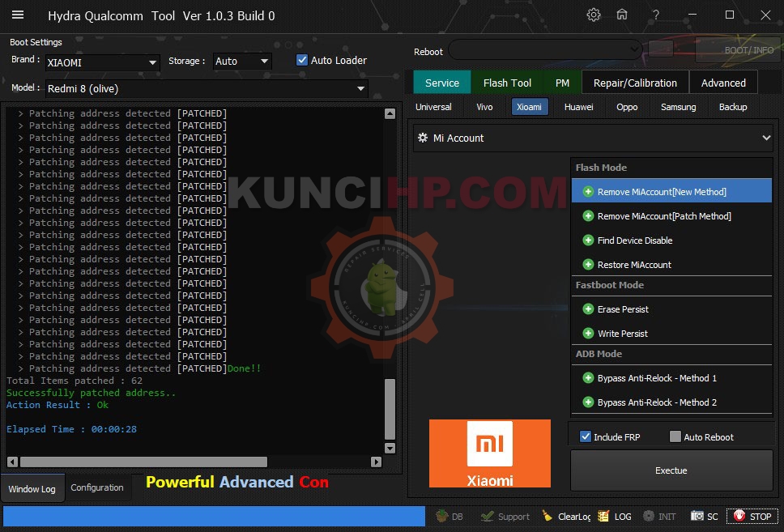Select Remove MiAccount[New Method] option
Viewport: 784px width, 532px height.
tap(671, 191)
